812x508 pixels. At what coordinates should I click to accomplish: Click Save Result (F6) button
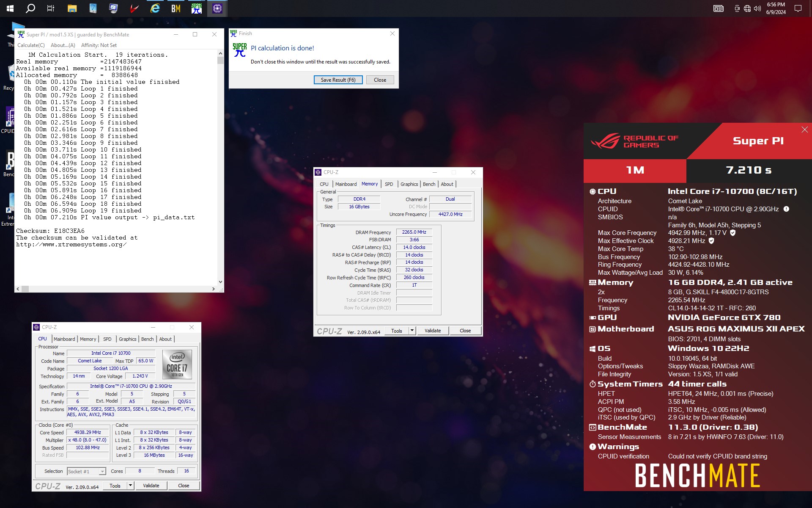(338, 80)
